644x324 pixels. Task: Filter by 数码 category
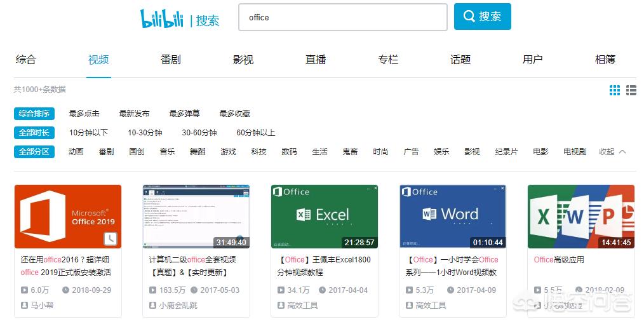coord(289,152)
